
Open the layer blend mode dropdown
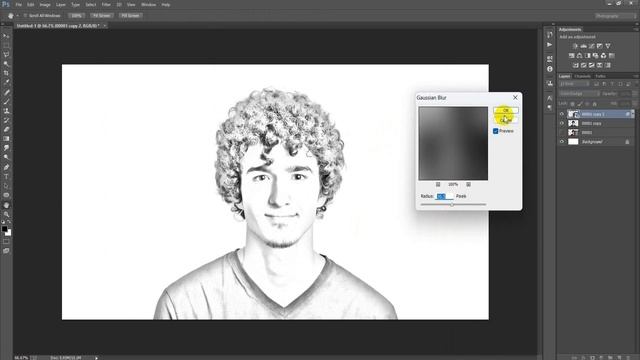click(x=579, y=94)
